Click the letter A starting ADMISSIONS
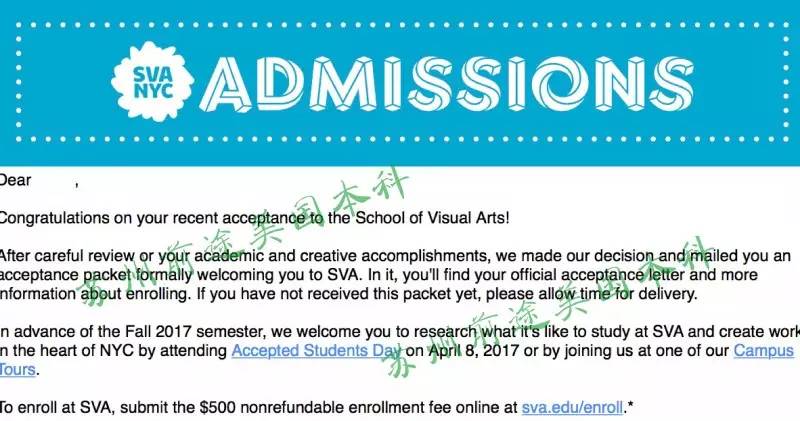This screenshot has height=421, width=800. click(x=226, y=84)
